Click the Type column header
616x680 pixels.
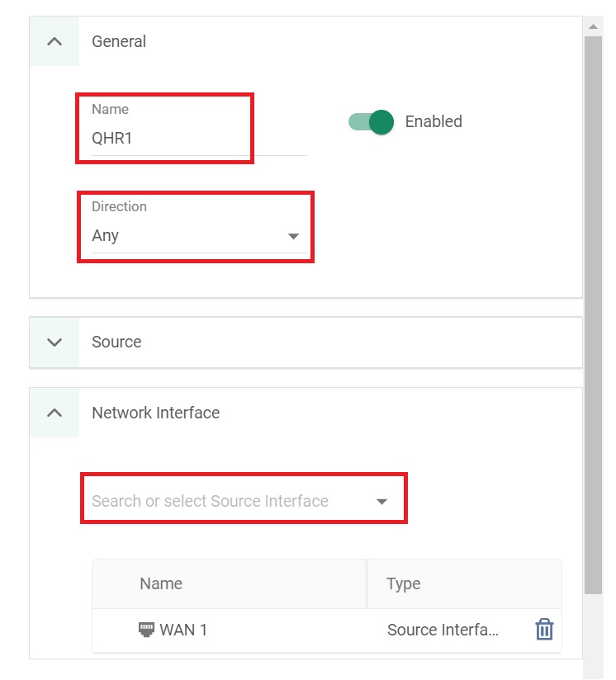click(x=404, y=583)
